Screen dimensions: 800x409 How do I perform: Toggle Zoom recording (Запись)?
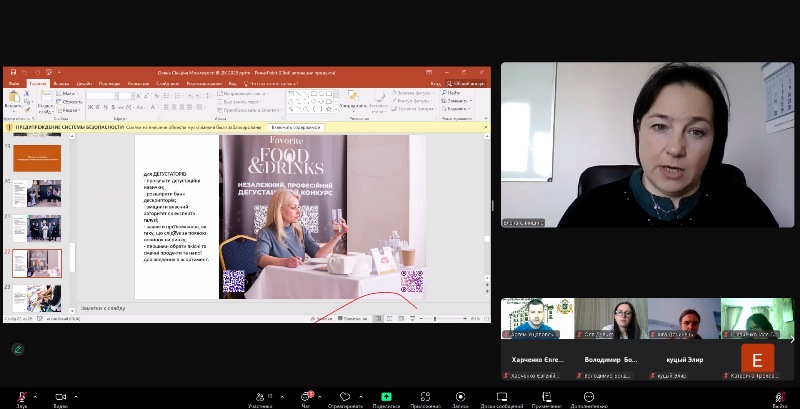pyautogui.click(x=460, y=397)
